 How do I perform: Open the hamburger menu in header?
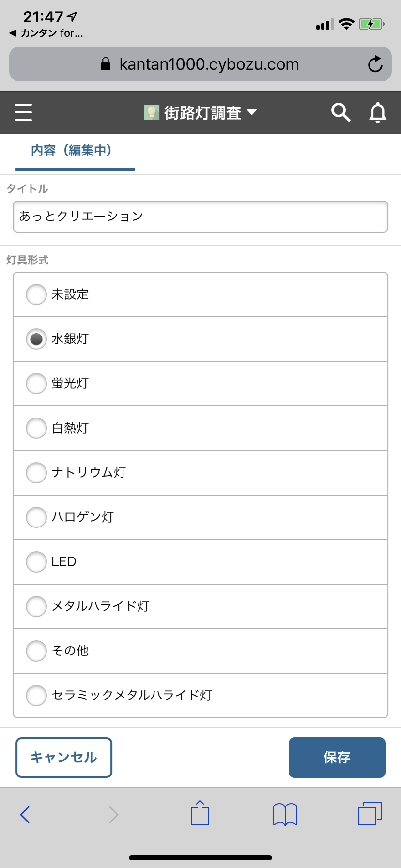(x=23, y=112)
